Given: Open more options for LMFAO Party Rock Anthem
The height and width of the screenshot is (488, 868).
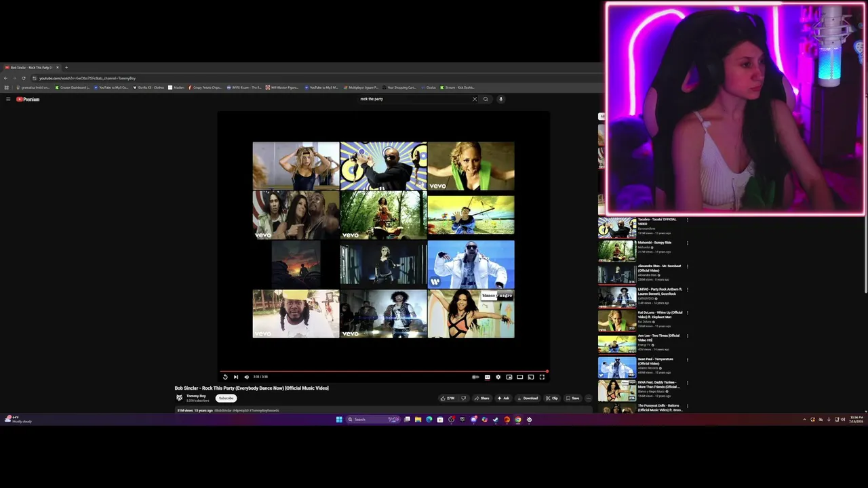Looking at the screenshot, I should [687, 289].
